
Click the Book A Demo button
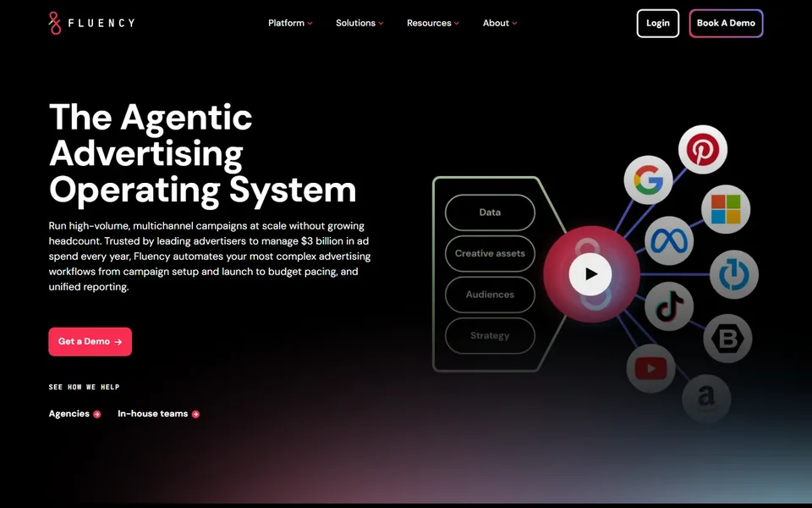(726, 24)
